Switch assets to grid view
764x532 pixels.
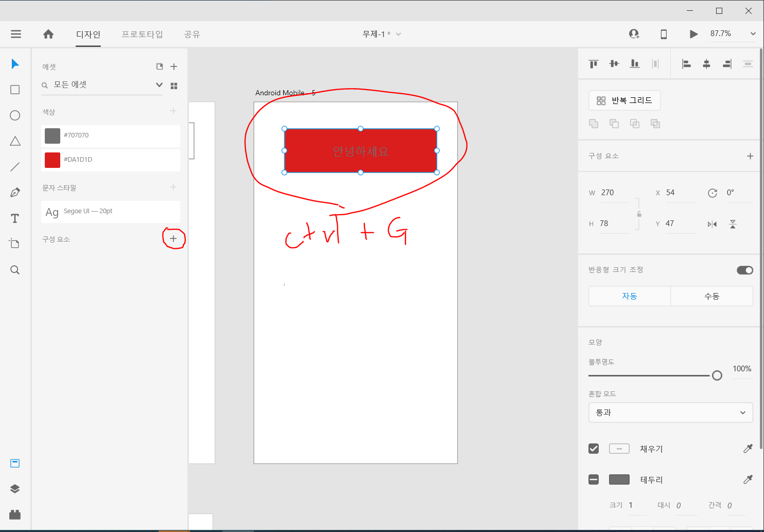[x=174, y=86]
